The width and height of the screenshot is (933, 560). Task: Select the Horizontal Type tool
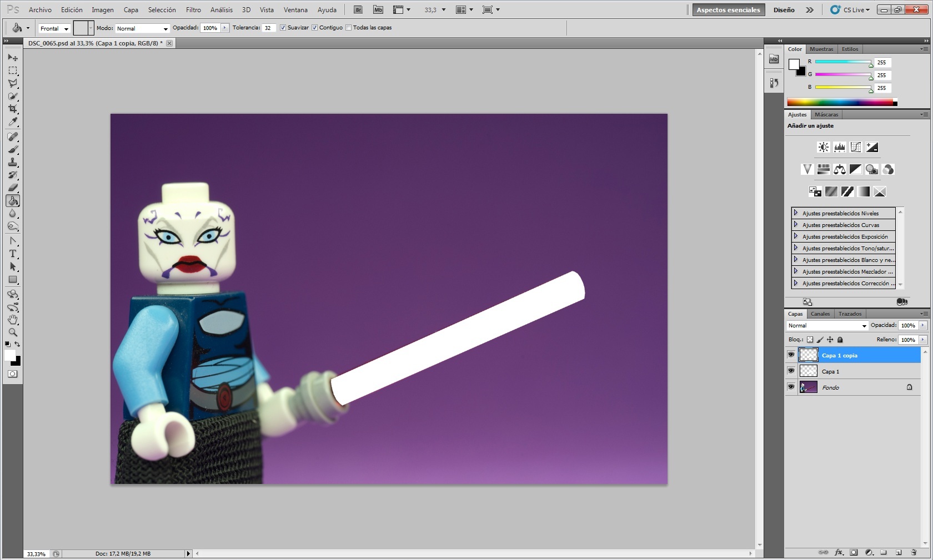click(13, 254)
